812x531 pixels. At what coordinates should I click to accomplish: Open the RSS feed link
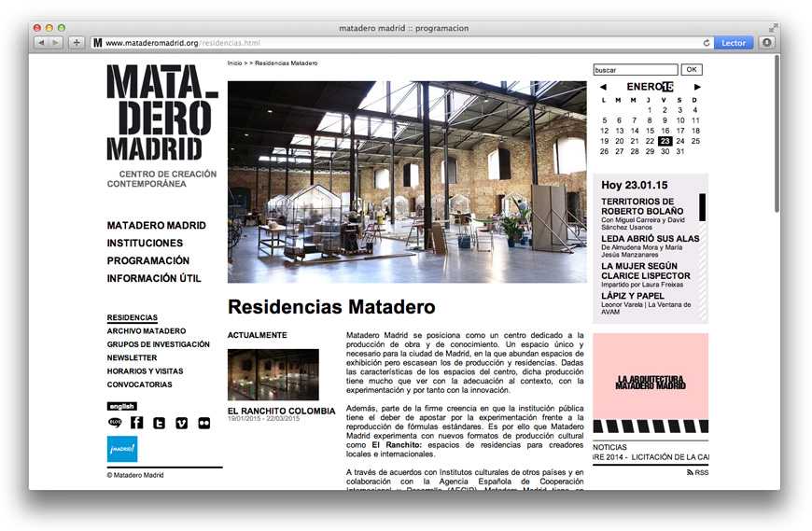click(697, 472)
